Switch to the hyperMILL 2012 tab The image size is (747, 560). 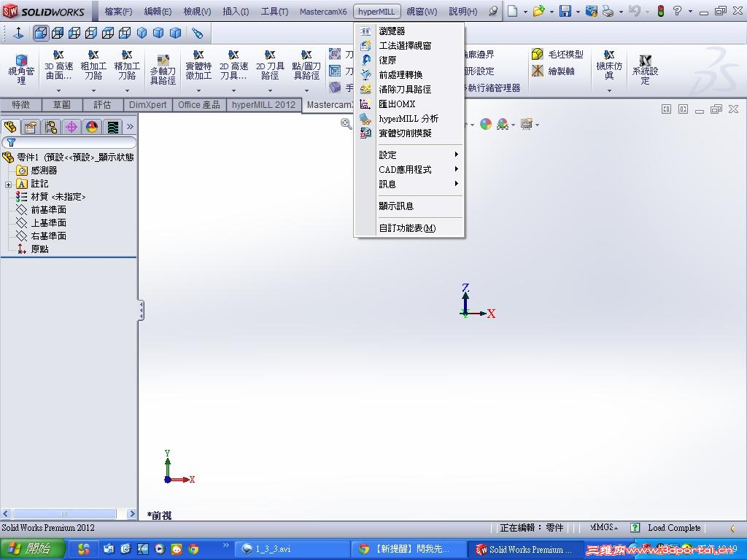coord(263,105)
